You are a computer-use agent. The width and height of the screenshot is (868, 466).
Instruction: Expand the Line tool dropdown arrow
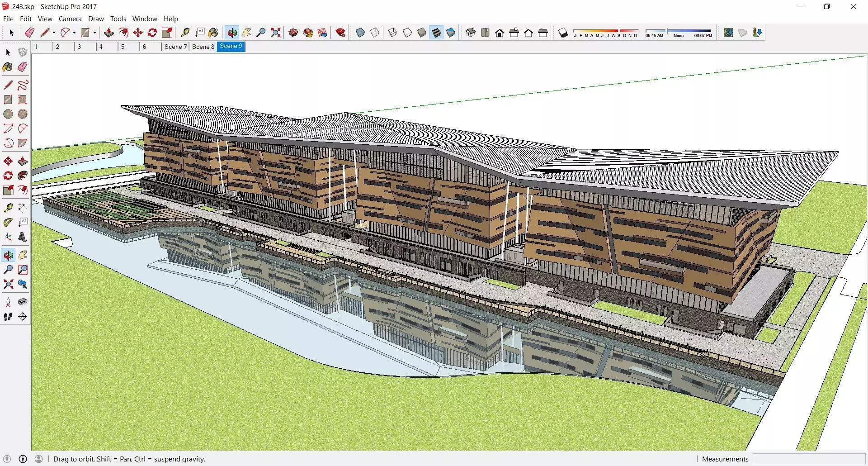54,33
